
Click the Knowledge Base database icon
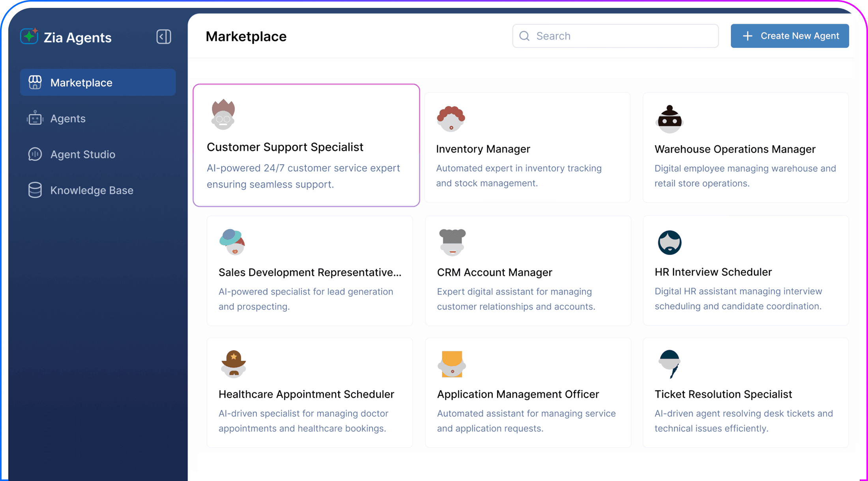coord(35,190)
